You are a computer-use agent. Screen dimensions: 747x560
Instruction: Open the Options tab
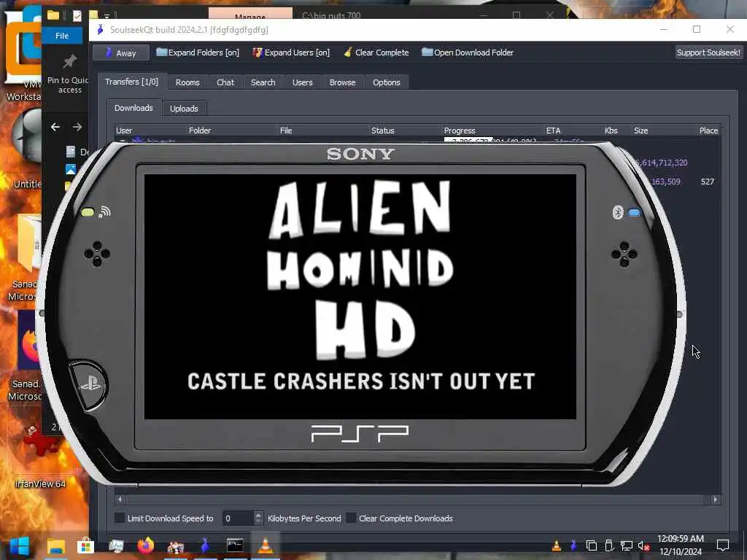(387, 82)
